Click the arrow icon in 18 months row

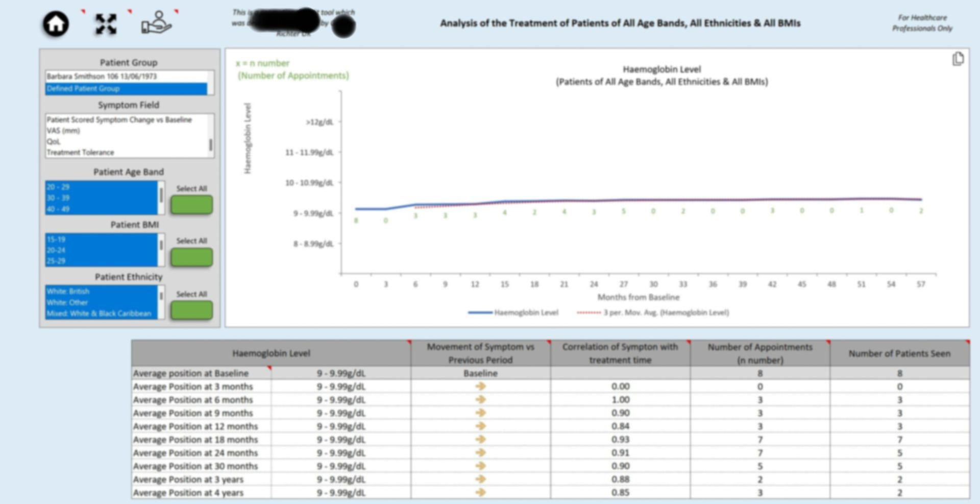click(x=480, y=440)
